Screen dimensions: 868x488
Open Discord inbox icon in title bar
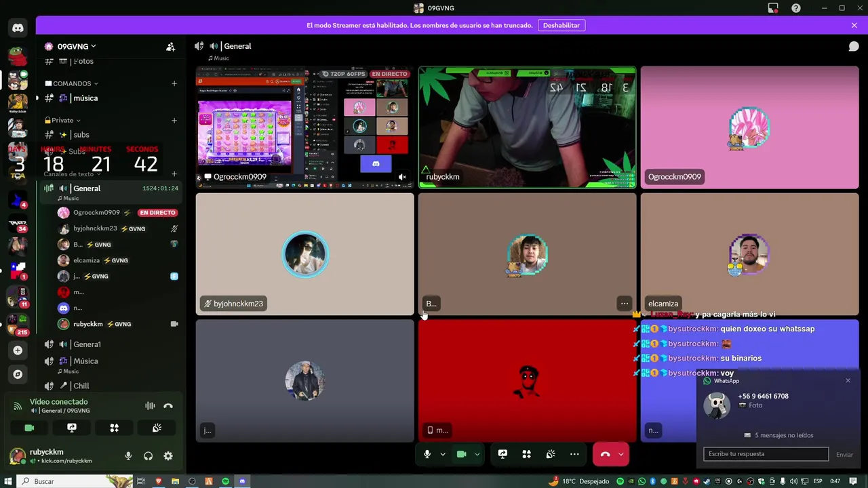pyautogui.click(x=773, y=8)
